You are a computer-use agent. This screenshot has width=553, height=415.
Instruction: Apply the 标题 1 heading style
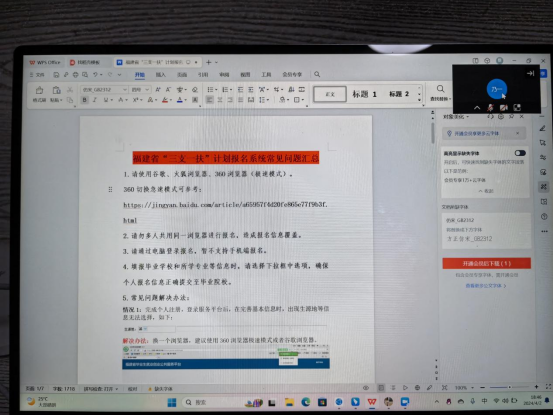coord(364,94)
